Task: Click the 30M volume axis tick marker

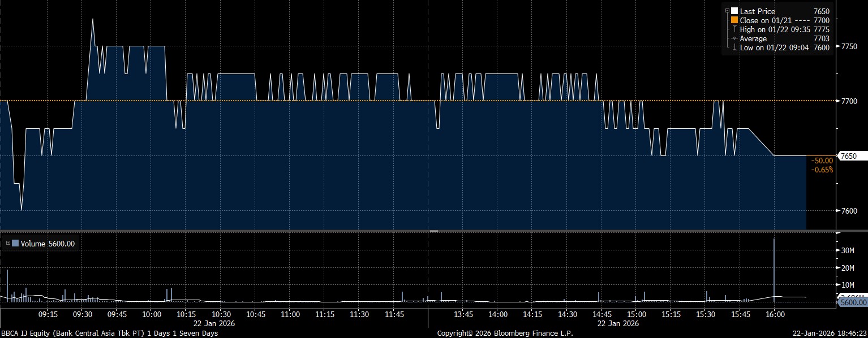Action: (836, 250)
